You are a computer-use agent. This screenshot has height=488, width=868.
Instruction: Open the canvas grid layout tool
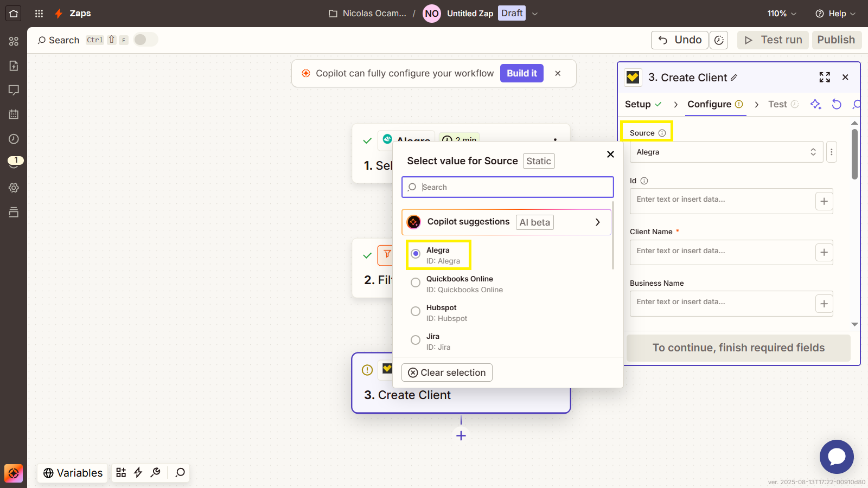tap(121, 473)
